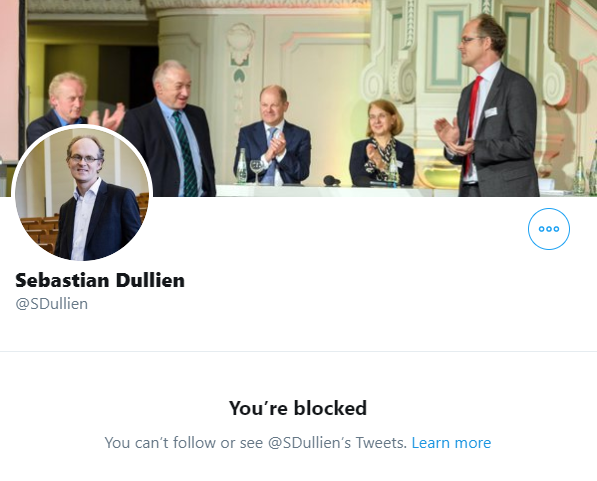
Task: Click the red tie in the banner photo
Action: pos(472,126)
